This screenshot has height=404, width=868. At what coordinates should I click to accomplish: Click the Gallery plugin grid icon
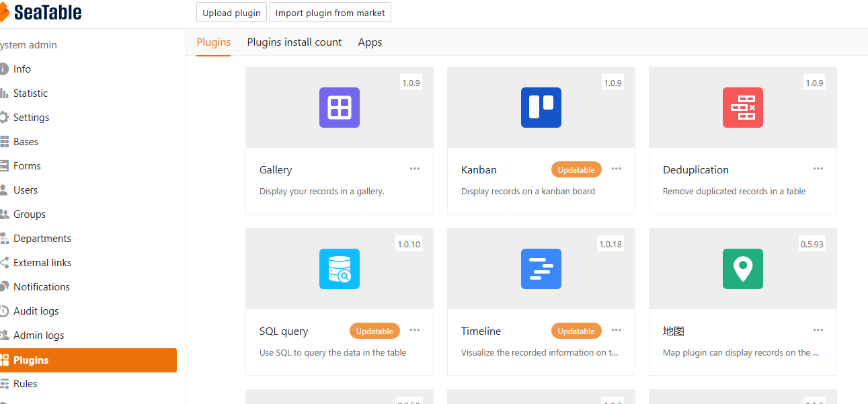(x=340, y=108)
